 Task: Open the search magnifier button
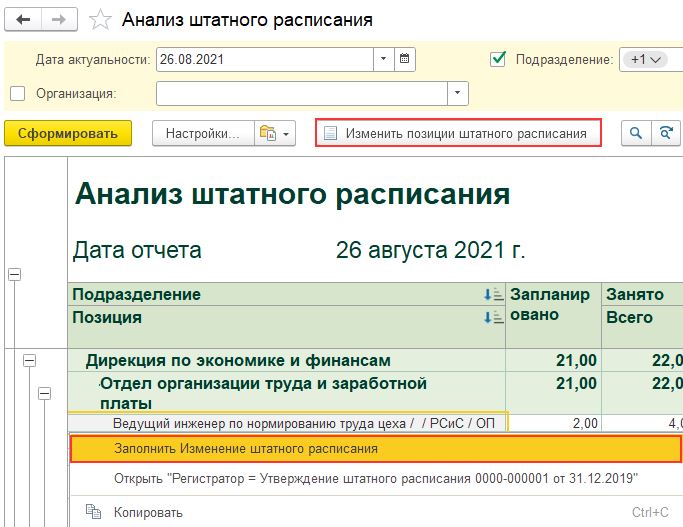click(x=636, y=133)
